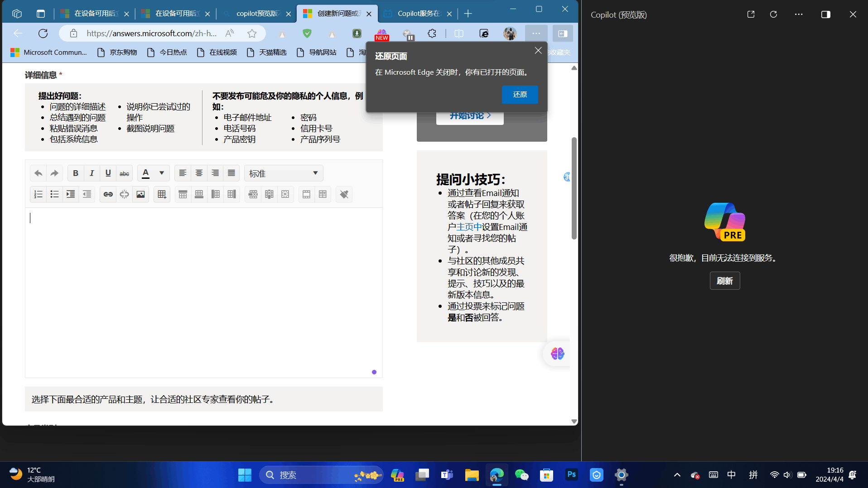The width and height of the screenshot is (868, 488).
Task: Switch to the copilot预览版 tab
Action: click(257, 14)
